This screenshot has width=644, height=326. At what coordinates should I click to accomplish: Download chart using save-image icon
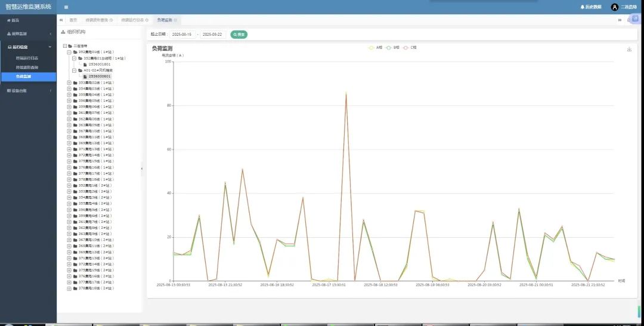[x=629, y=49]
